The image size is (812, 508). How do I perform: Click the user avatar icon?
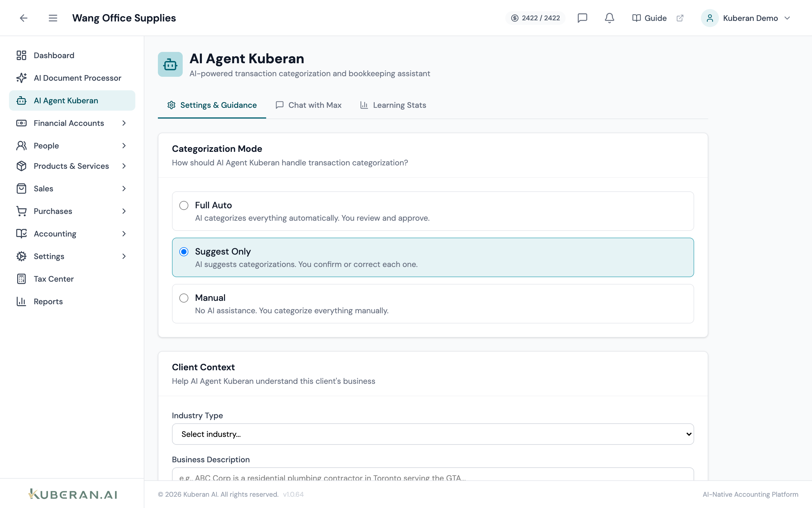pos(709,18)
